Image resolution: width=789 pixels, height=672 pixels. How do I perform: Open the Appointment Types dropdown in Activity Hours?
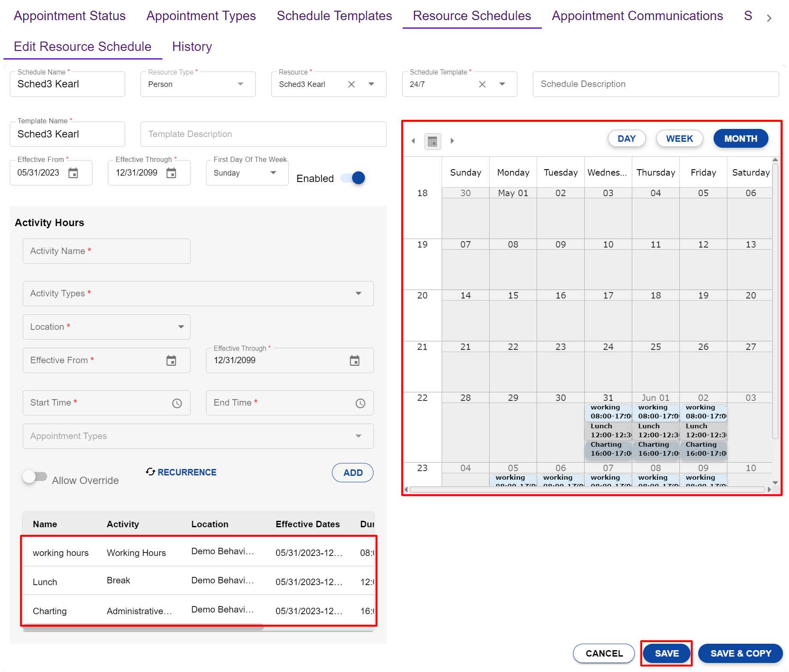tap(358, 436)
